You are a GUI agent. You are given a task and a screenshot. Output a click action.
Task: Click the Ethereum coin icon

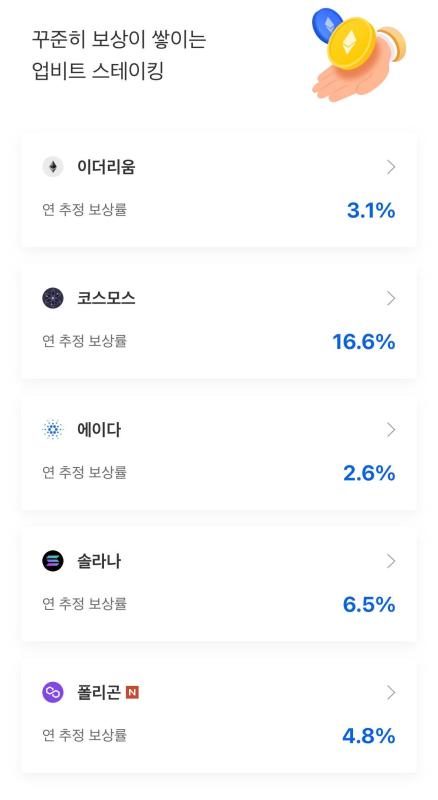click(53, 167)
